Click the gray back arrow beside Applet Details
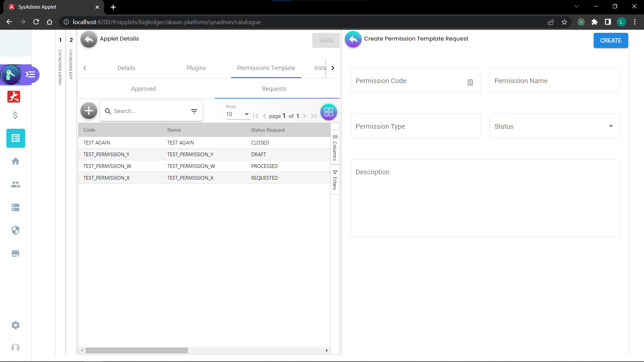This screenshot has height=362, width=644. (x=89, y=40)
